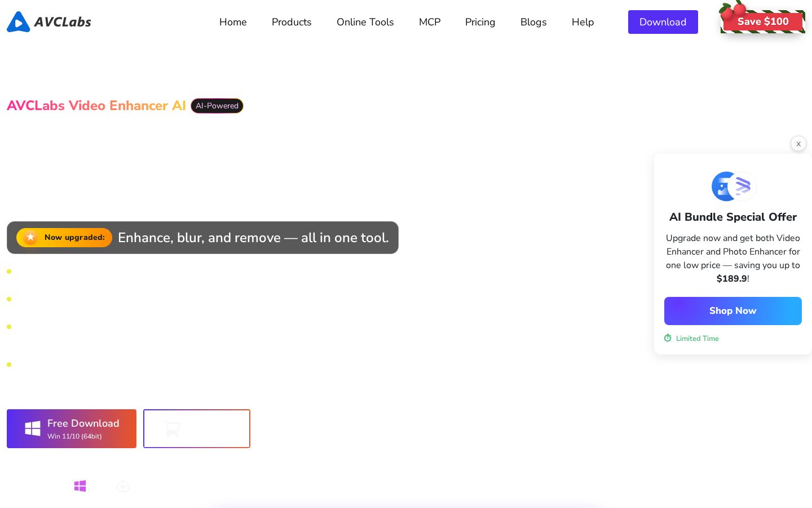Go to the Home page
812x508 pixels.
coord(233,22)
